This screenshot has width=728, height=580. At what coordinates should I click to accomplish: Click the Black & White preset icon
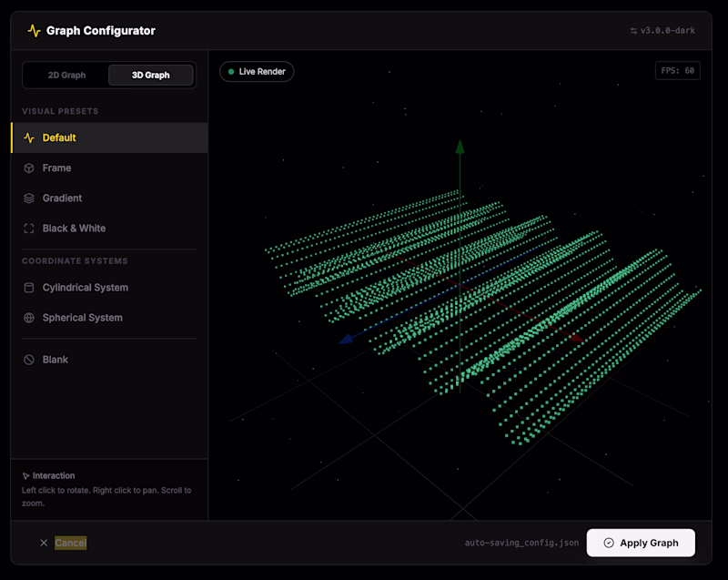29,229
